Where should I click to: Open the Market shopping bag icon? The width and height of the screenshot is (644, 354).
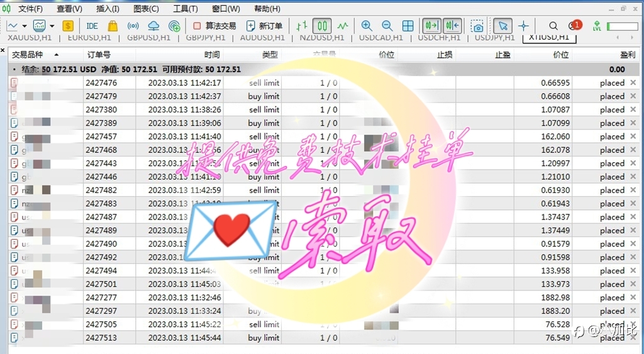(x=113, y=26)
